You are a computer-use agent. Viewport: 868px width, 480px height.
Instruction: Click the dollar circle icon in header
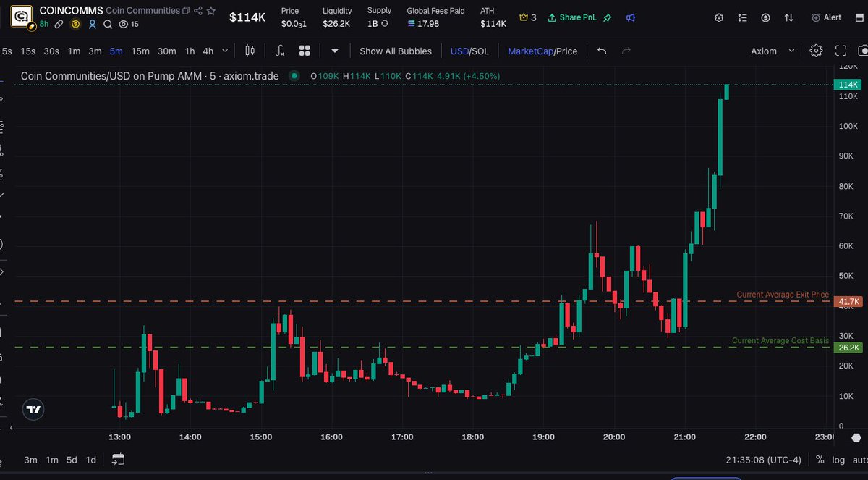[x=766, y=17]
